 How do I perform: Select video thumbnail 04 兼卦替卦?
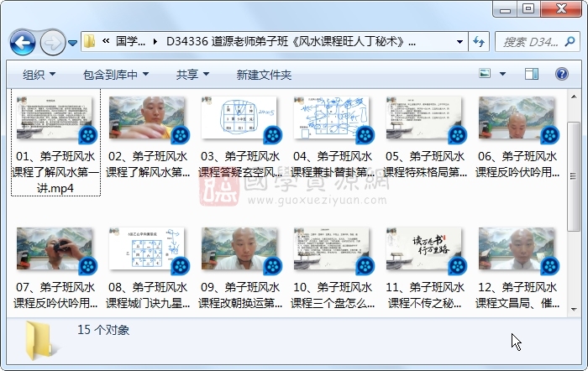(x=333, y=119)
